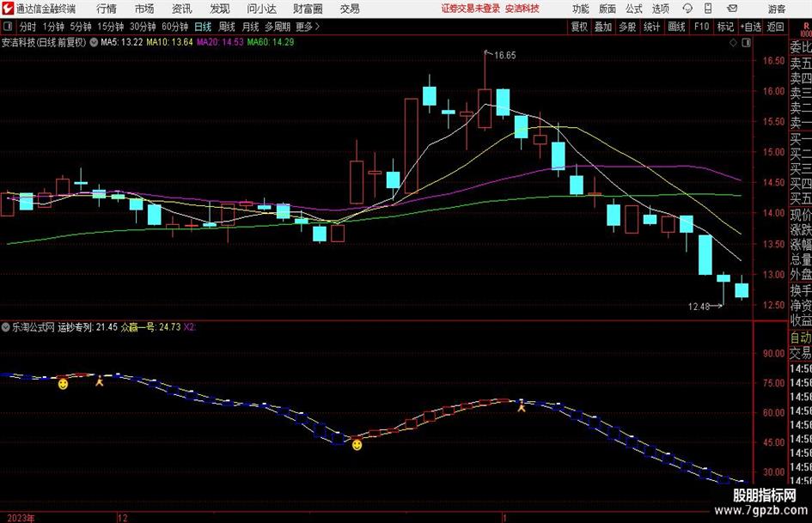Click the 众赢一号: 24.73 indicator value
The image size is (812, 523).
pyautogui.click(x=150, y=327)
